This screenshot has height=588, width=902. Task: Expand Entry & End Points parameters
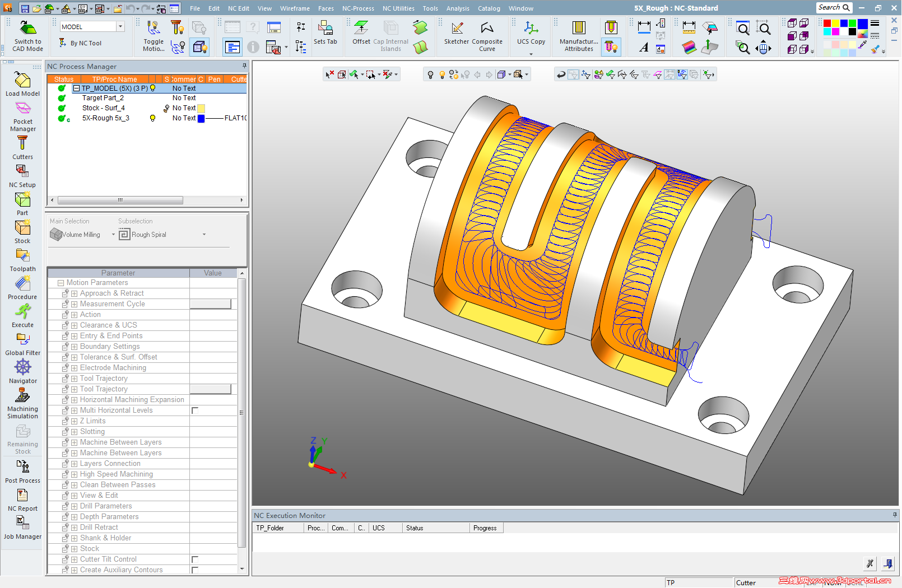(74, 337)
